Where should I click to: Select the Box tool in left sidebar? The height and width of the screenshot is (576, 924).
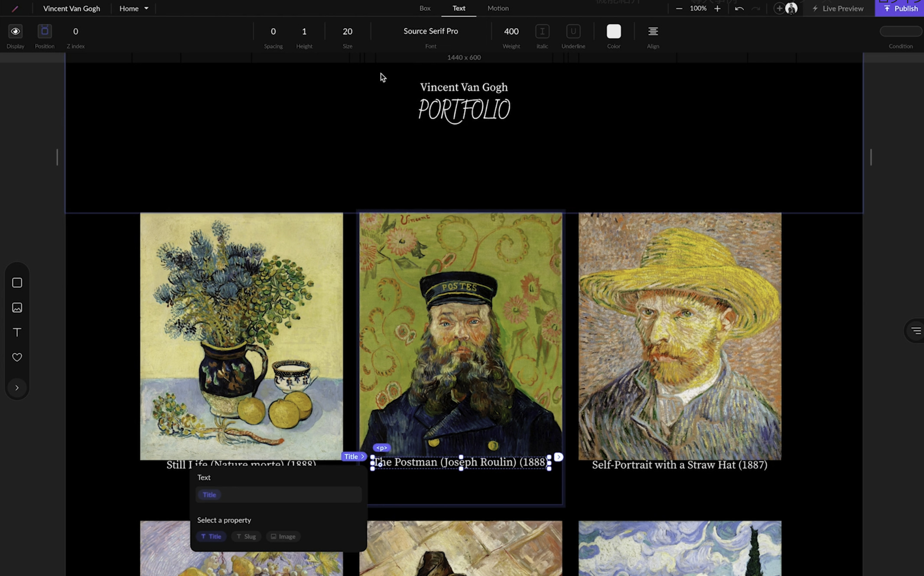[17, 283]
